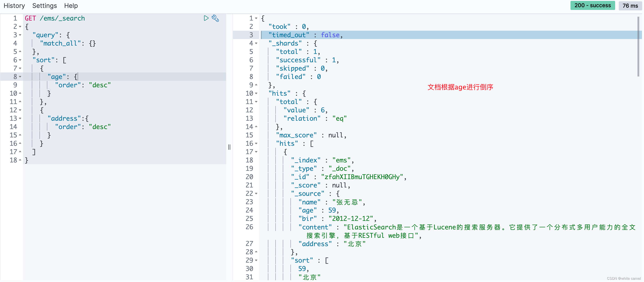Open the Help menu
This screenshot has width=644, height=282.
coord(71,5)
